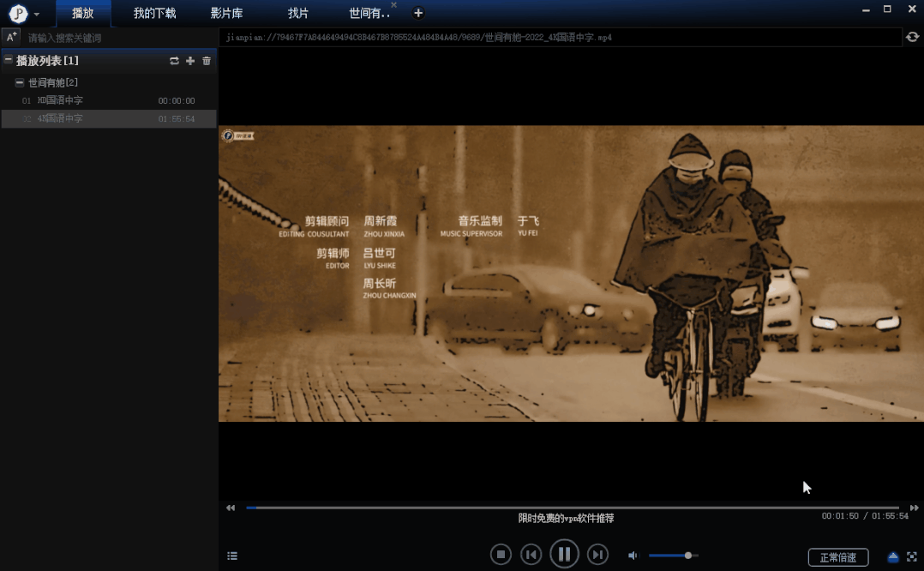Click the jianpian URL address bar
Screen dimensions: 924x571
click(x=560, y=37)
